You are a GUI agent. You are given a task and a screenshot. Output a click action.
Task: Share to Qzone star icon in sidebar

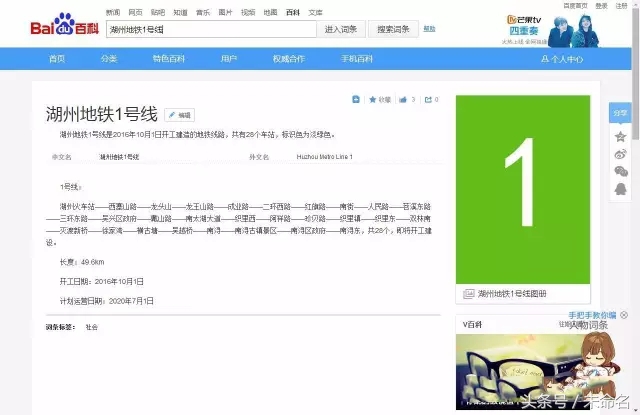(x=620, y=136)
